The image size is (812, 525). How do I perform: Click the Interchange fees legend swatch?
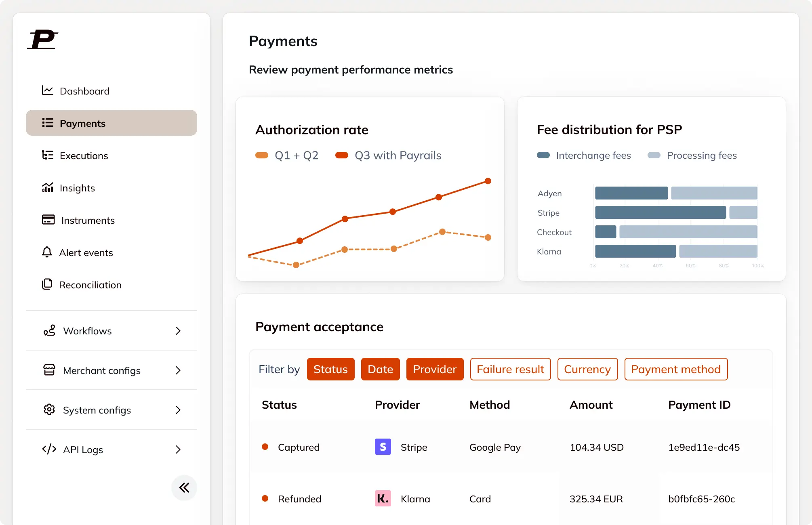(543, 155)
